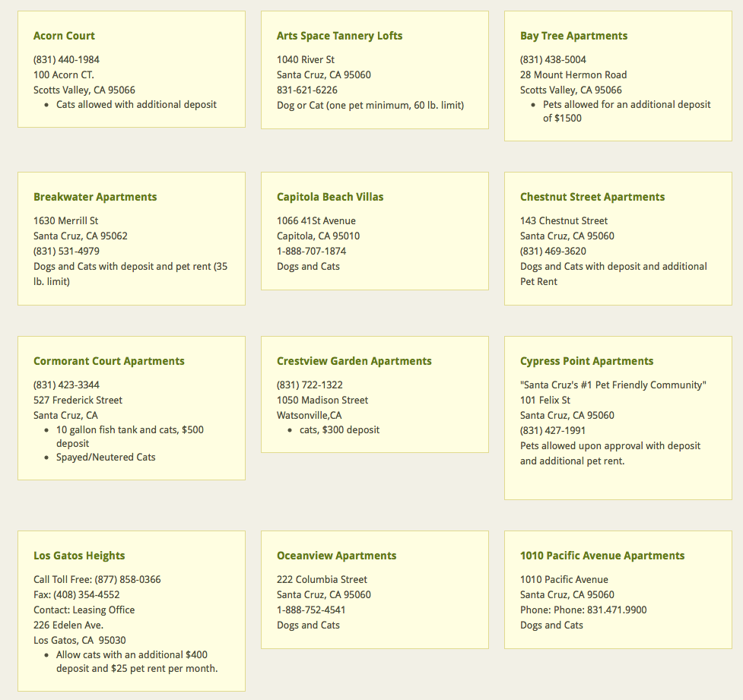Click phone number 831.471.9900 for Pacific Avenue
Image resolution: width=743 pixels, height=700 pixels.
coord(617,610)
